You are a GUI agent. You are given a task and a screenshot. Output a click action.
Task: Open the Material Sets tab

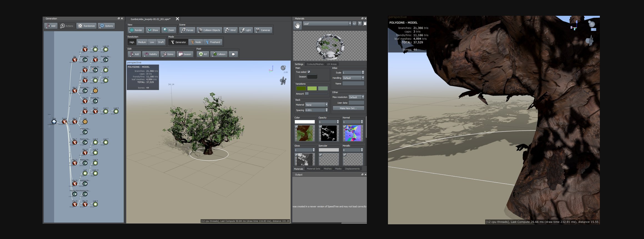tap(313, 169)
